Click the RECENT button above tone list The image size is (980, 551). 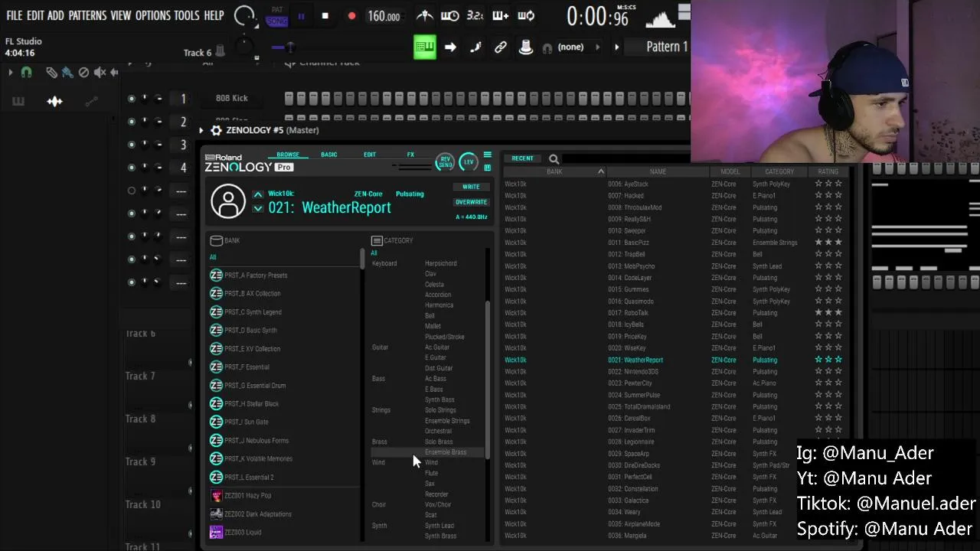[522, 158]
